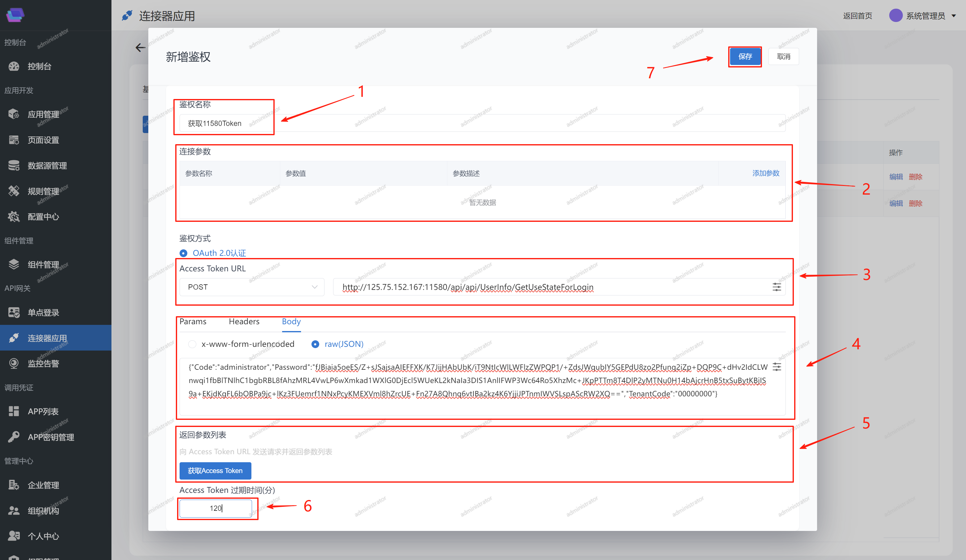The height and width of the screenshot is (560, 966).
Task: Open the POST method dropdown
Action: [252, 287]
